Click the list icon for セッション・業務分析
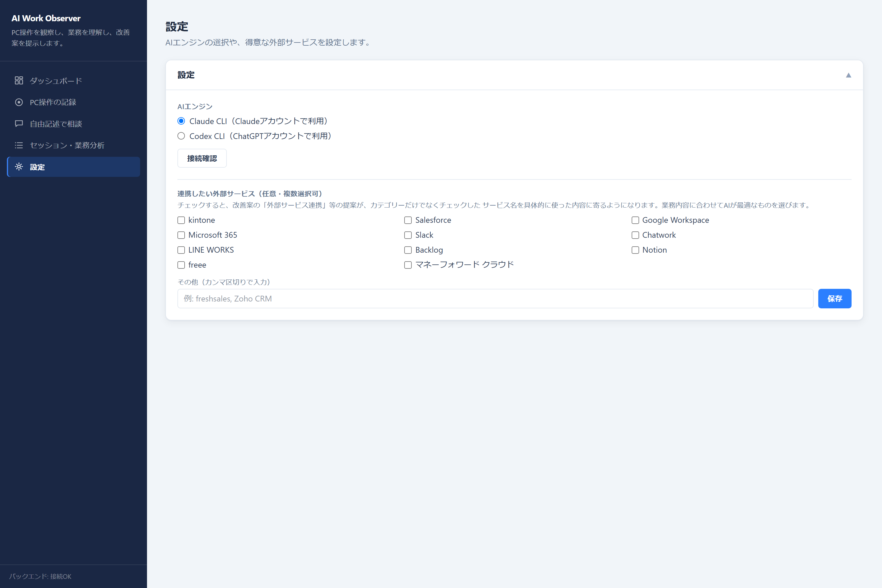Viewport: 882px width, 588px height. (x=19, y=145)
